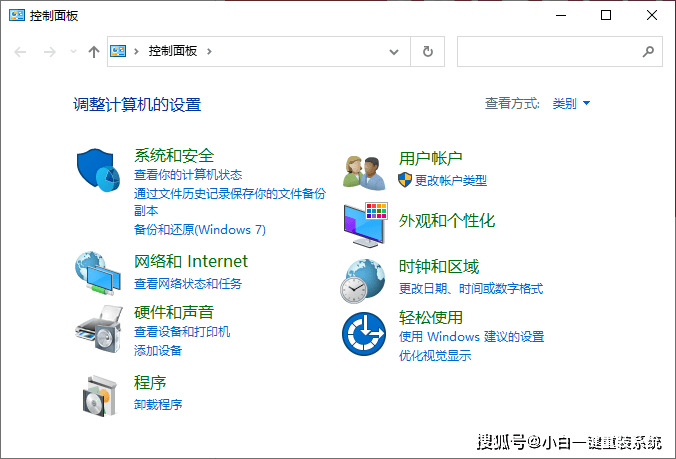Open recent locations dropdown arrow
The width and height of the screenshot is (676, 459).
pyautogui.click(x=73, y=52)
